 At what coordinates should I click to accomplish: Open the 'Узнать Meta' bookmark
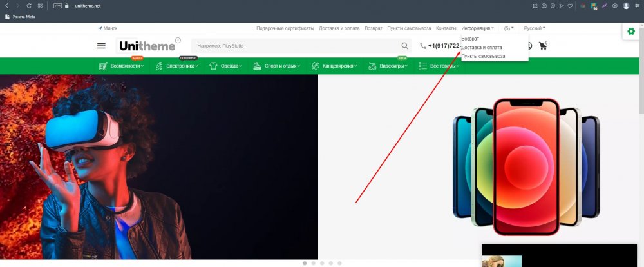pos(20,17)
